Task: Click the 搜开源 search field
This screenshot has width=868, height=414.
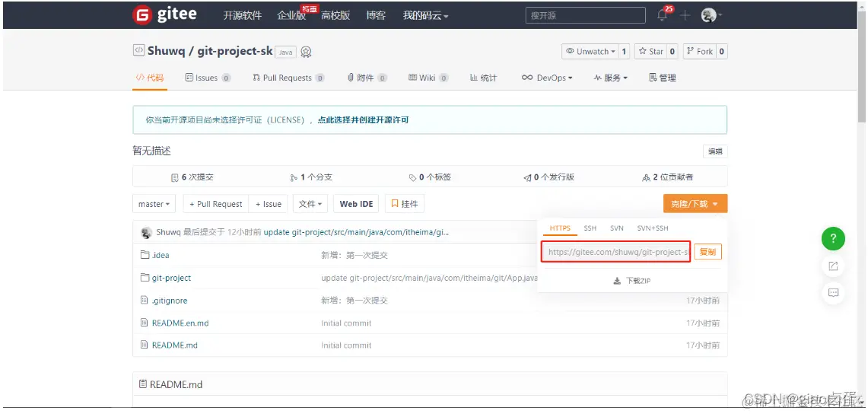Action: [x=585, y=15]
